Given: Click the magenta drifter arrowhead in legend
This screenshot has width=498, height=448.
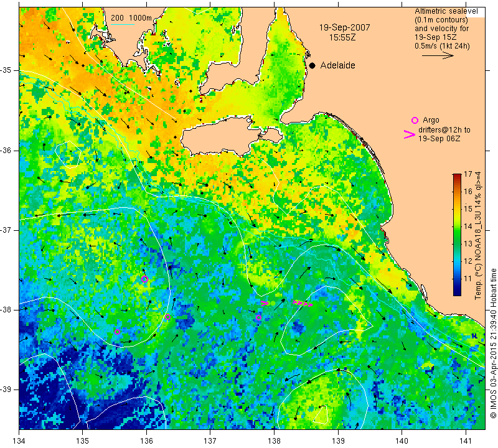Looking at the screenshot, I should tap(410, 134).
